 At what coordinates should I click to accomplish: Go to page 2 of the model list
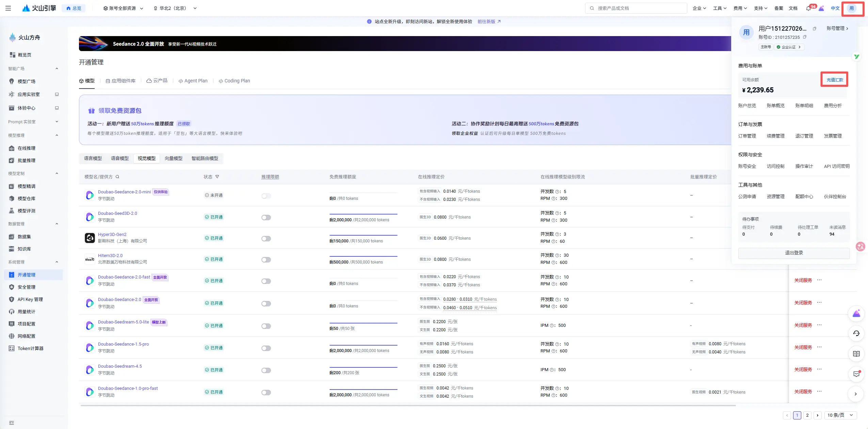pyautogui.click(x=807, y=415)
